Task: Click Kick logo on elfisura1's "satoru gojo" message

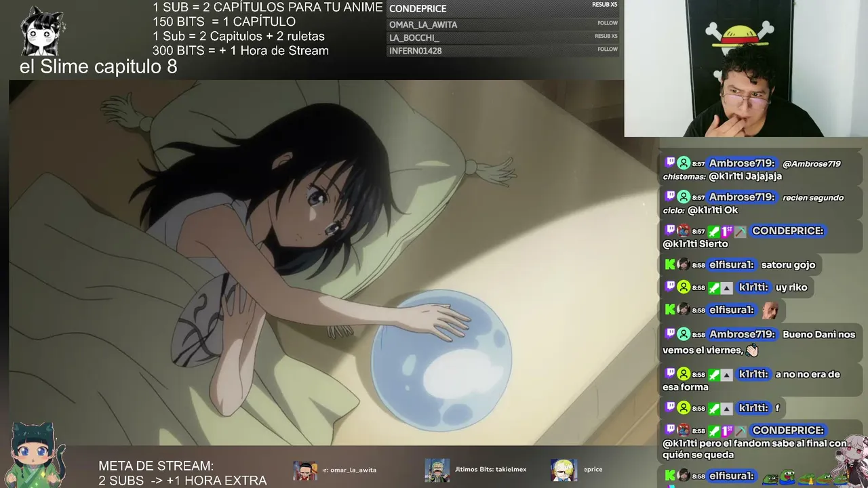Action: [x=670, y=265]
